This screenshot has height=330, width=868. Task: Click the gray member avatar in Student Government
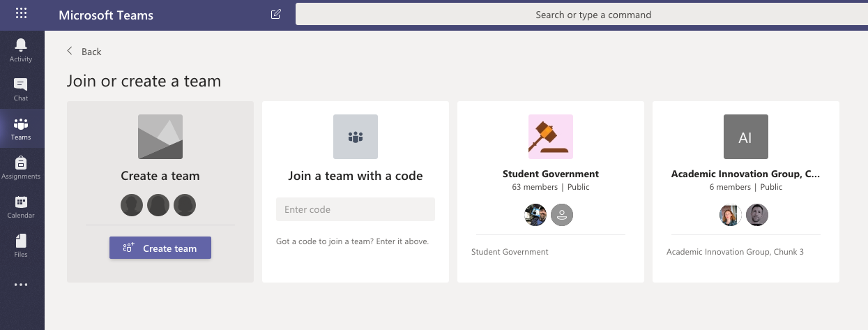(x=562, y=215)
